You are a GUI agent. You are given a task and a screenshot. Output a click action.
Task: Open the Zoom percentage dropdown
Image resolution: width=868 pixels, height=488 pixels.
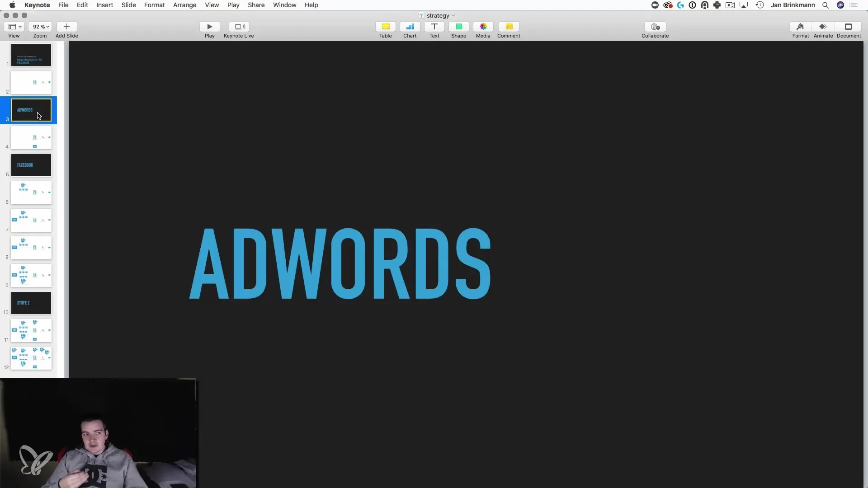(40, 27)
